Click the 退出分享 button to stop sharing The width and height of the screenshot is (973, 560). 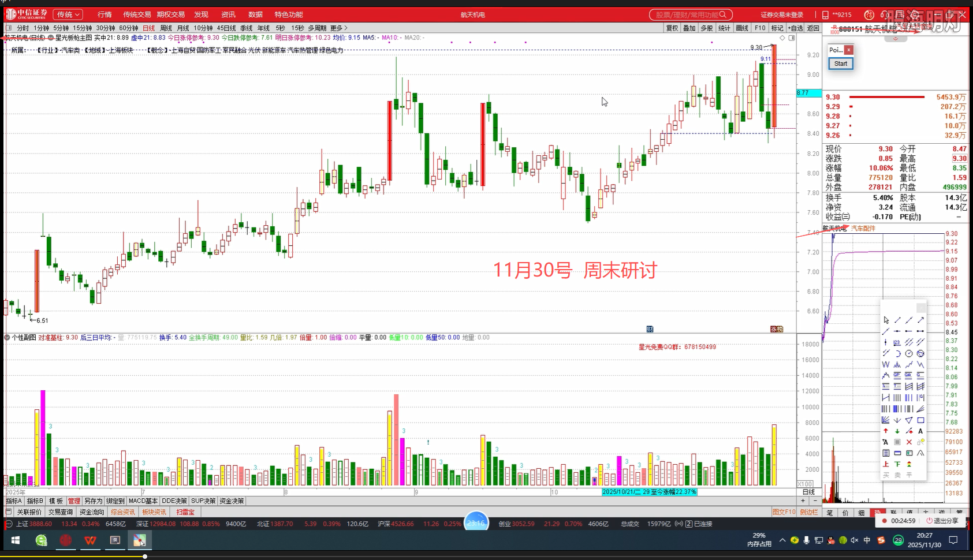click(945, 520)
